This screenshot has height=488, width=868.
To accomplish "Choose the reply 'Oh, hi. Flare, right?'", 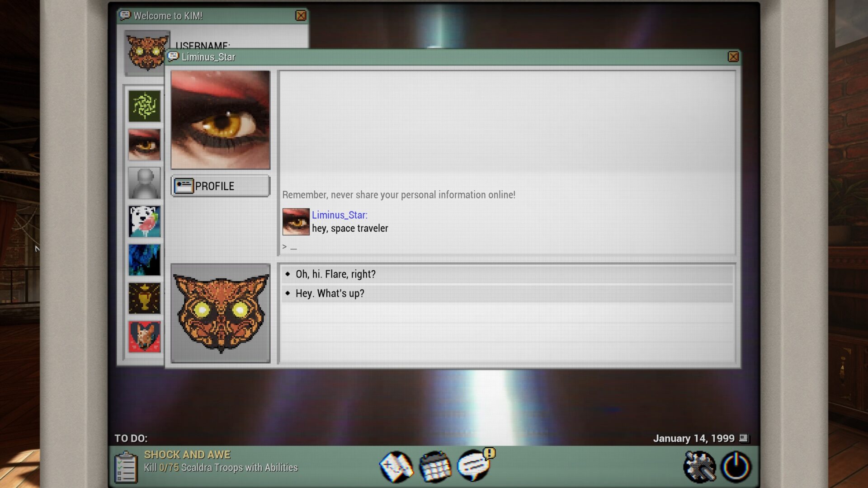I will pyautogui.click(x=335, y=274).
